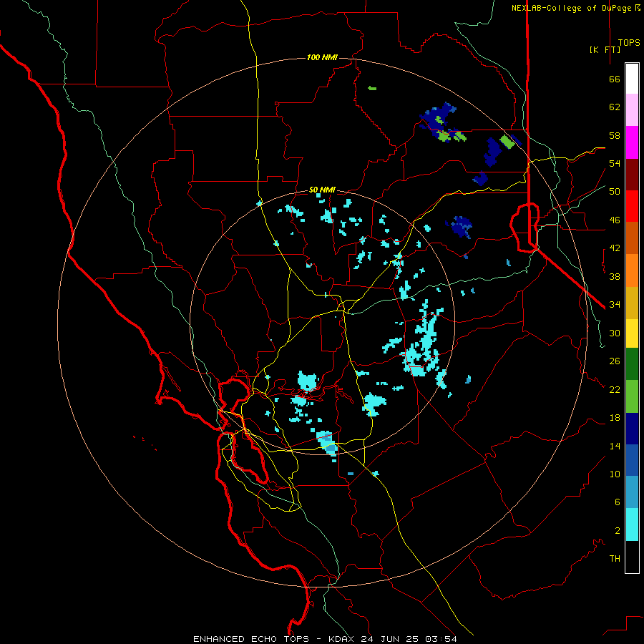Click the magenta 58 kft legend swatch
This screenshot has height=644, width=644.
click(x=632, y=142)
